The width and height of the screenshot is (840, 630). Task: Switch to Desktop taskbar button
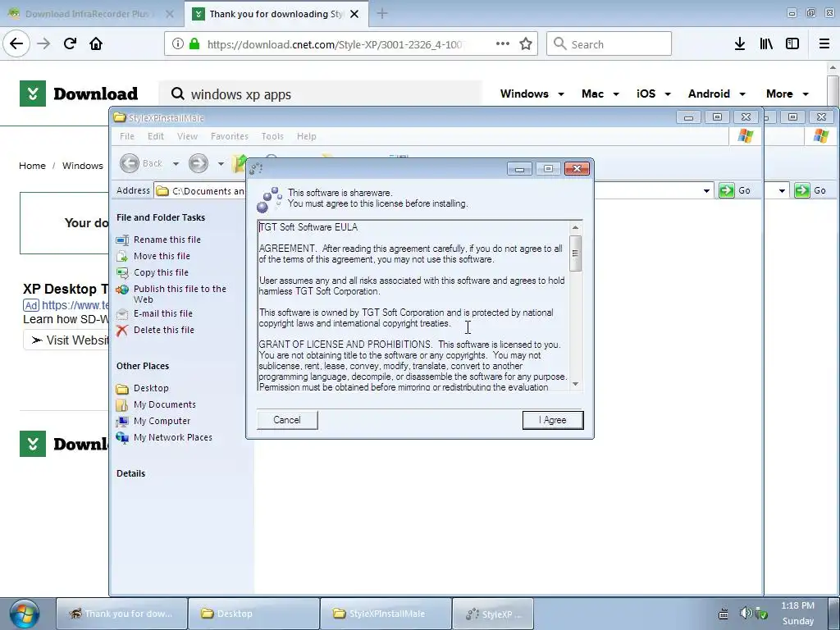(x=254, y=614)
